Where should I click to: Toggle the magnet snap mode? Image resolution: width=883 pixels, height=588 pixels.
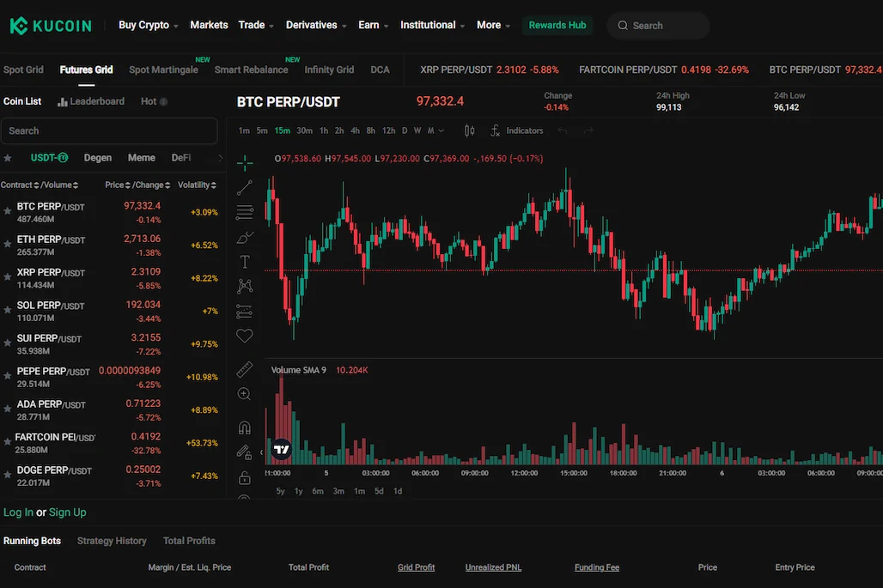click(245, 427)
